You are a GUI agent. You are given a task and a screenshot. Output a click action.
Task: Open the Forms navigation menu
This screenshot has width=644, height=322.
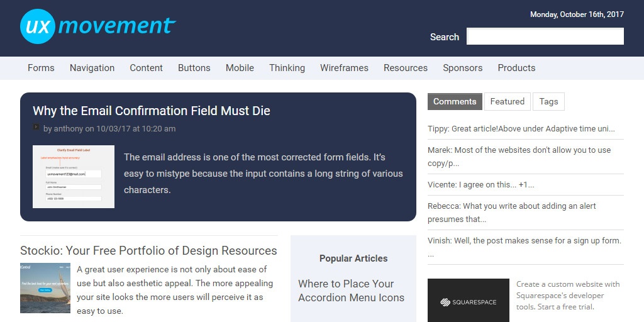click(x=41, y=68)
